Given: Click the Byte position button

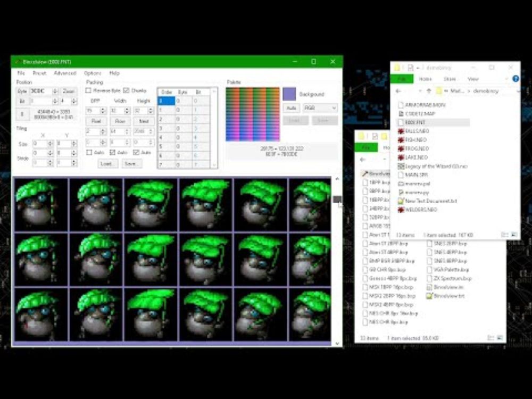Looking at the screenshot, I should [x=22, y=92].
